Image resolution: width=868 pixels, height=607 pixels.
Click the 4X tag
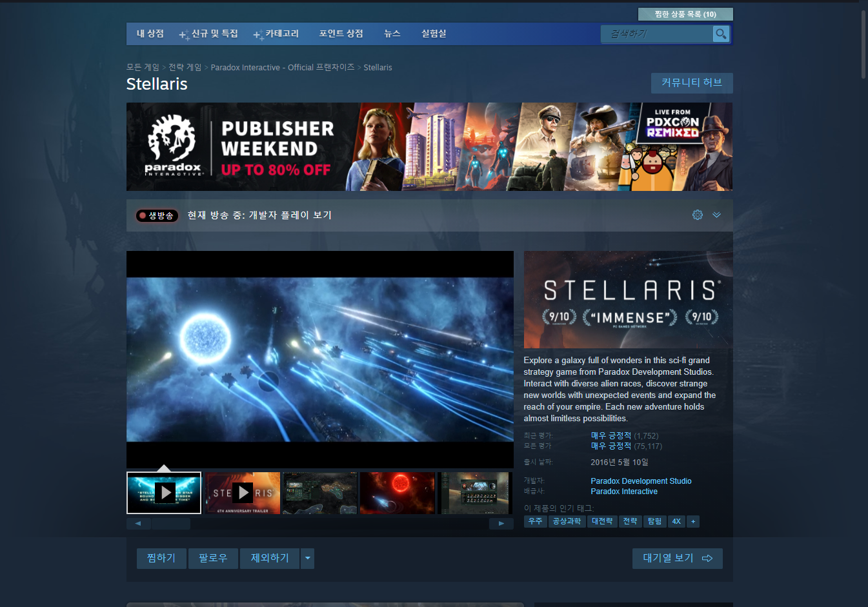pyautogui.click(x=676, y=521)
